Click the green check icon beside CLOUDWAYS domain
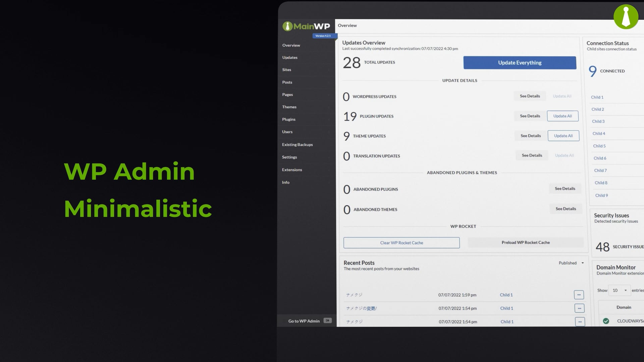The width and height of the screenshot is (644, 362). [606, 321]
